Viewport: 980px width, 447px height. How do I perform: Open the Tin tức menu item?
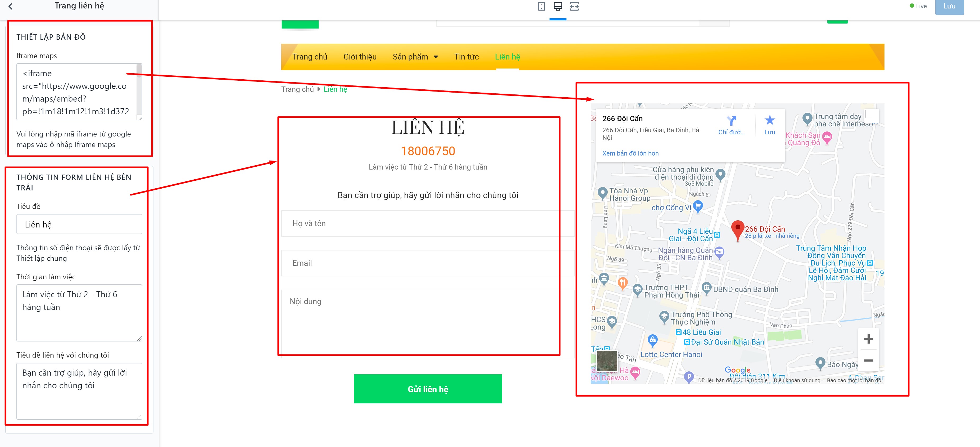point(466,57)
